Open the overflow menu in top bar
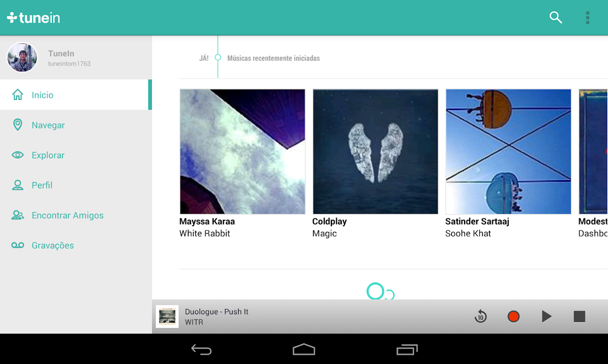This screenshot has width=608, height=364. pos(587,17)
